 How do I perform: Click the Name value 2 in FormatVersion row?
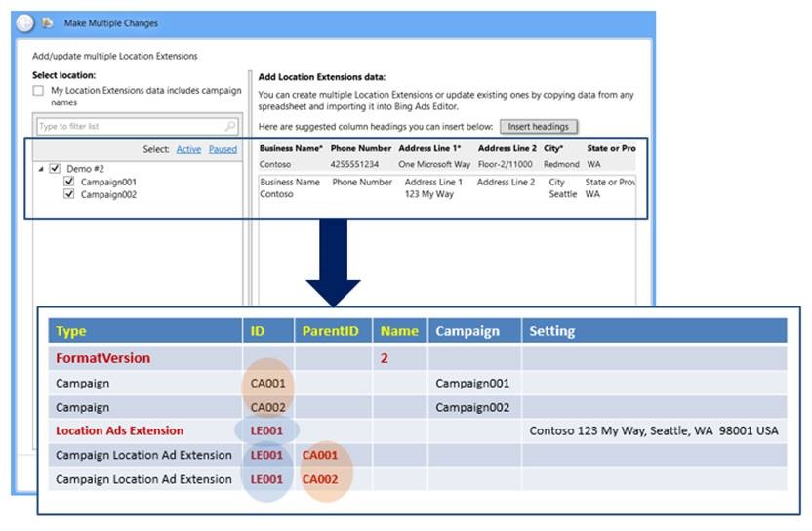(x=384, y=358)
